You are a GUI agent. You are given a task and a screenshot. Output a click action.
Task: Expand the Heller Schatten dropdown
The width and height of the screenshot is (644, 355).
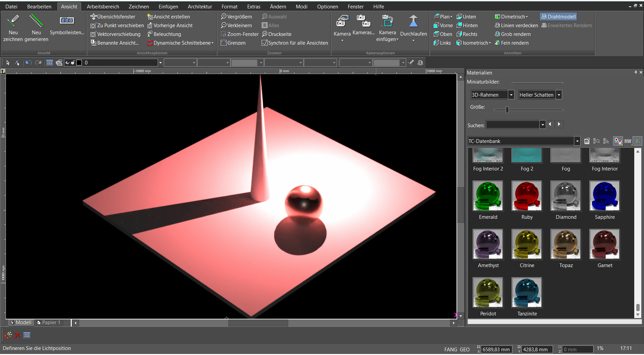point(559,95)
